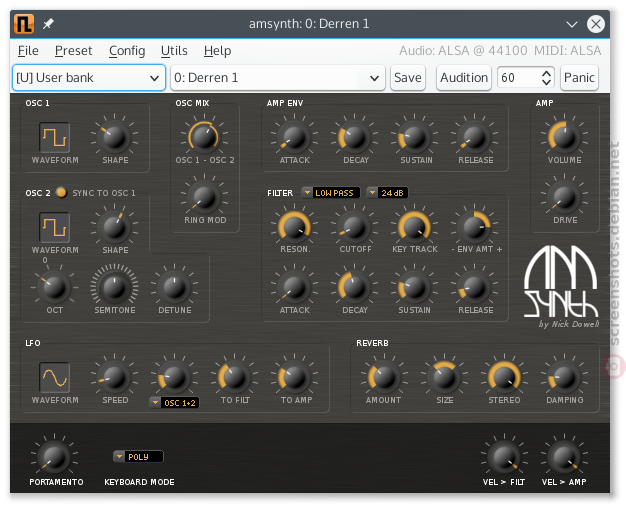Click the OSC 2 square waveform icon
This screenshot has height=509, width=626.
coord(54,228)
